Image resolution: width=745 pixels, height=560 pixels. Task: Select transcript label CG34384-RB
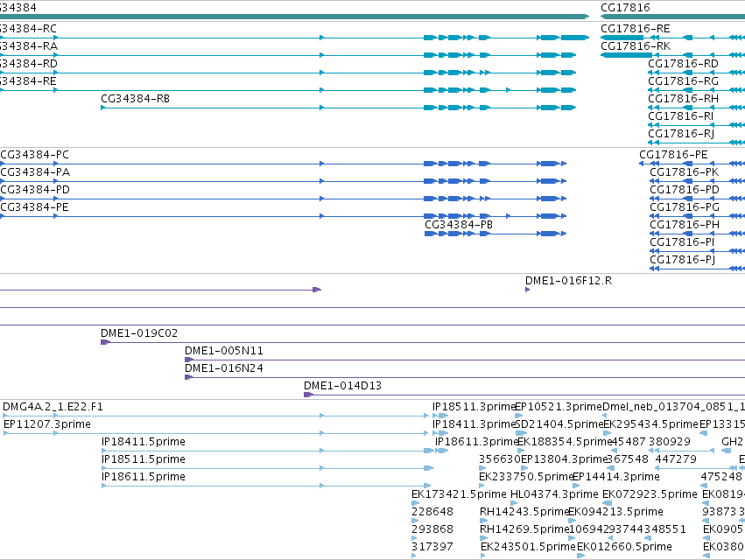click(135, 99)
